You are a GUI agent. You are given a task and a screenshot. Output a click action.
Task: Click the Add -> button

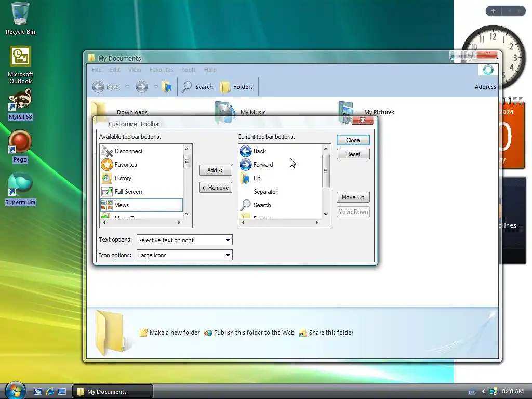click(216, 170)
